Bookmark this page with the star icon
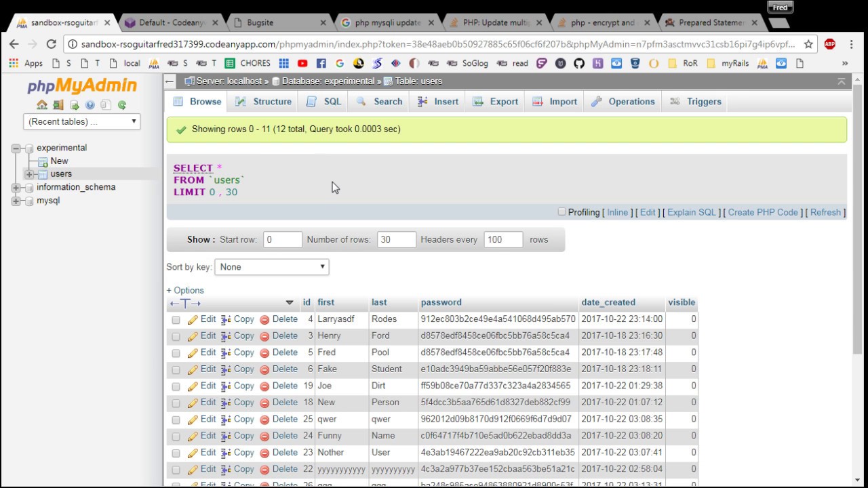 808,44
